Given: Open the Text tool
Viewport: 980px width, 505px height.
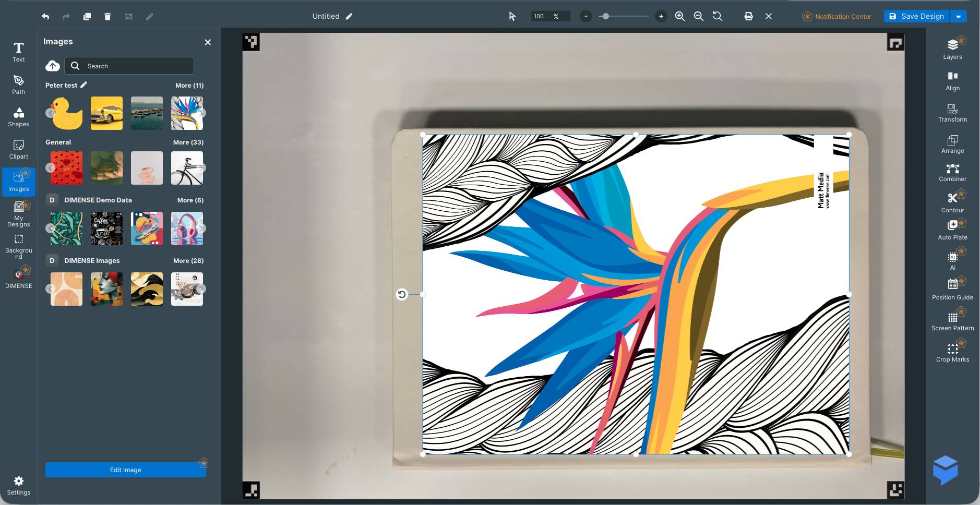Looking at the screenshot, I should tap(19, 52).
